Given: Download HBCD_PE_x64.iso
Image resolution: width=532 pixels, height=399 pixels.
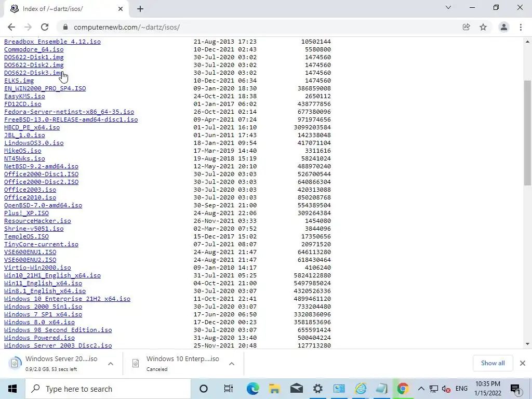Looking at the screenshot, I should [32, 127].
